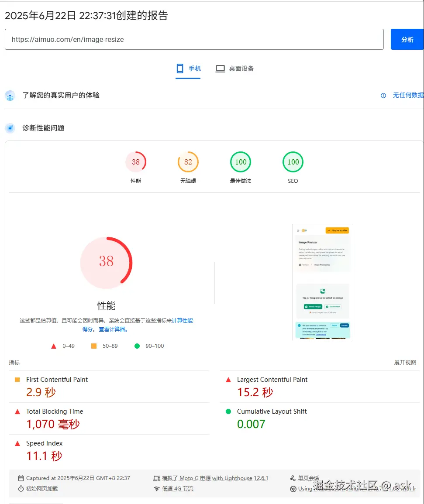This screenshot has width=424, height=504.
Task: Open the 计算性能得分 link
Action: click(182, 320)
